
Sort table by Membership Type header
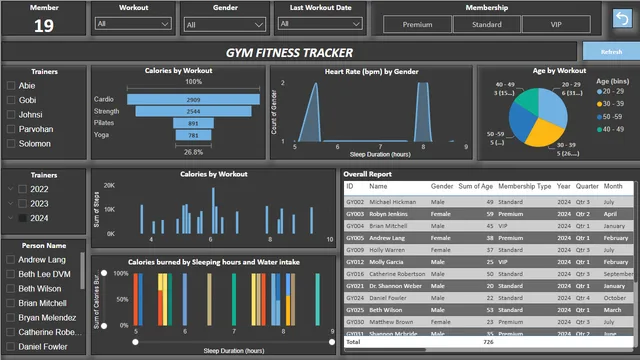coord(524,186)
